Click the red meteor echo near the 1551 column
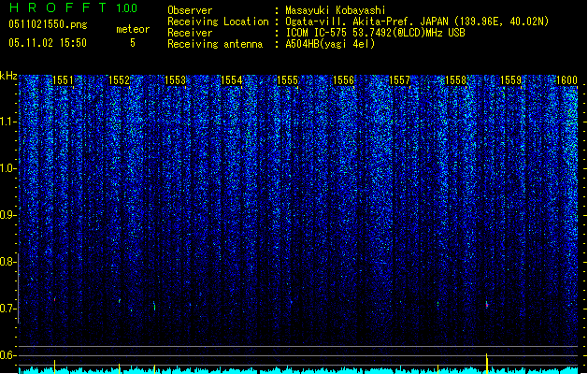The width and height of the screenshot is (588, 374). (x=55, y=300)
